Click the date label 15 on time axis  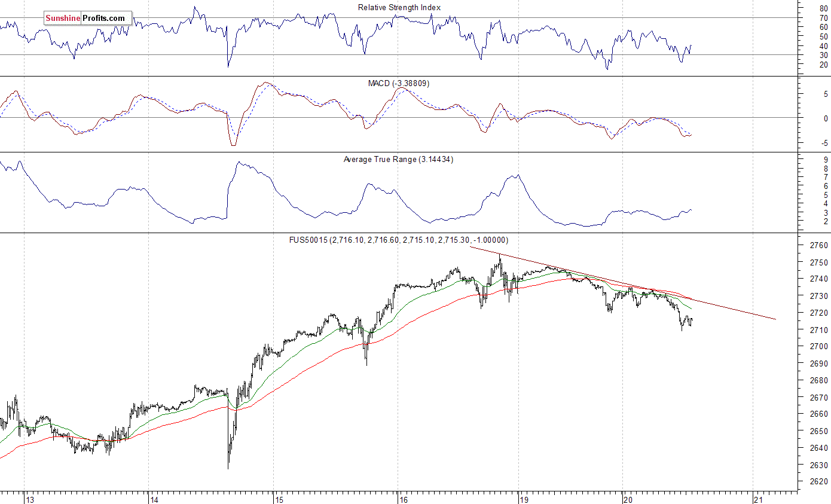[x=279, y=499]
